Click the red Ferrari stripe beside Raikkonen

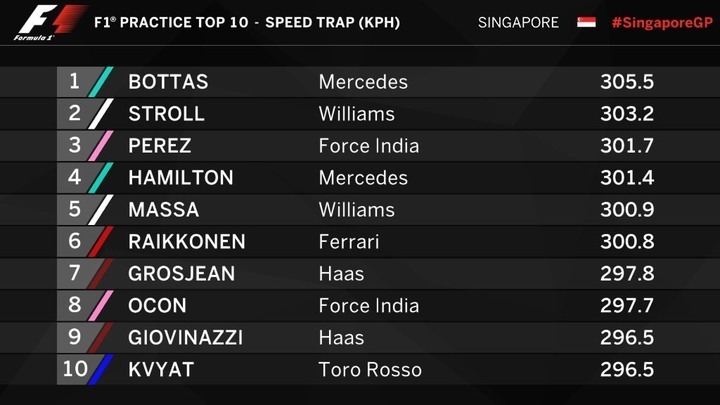tap(101, 242)
